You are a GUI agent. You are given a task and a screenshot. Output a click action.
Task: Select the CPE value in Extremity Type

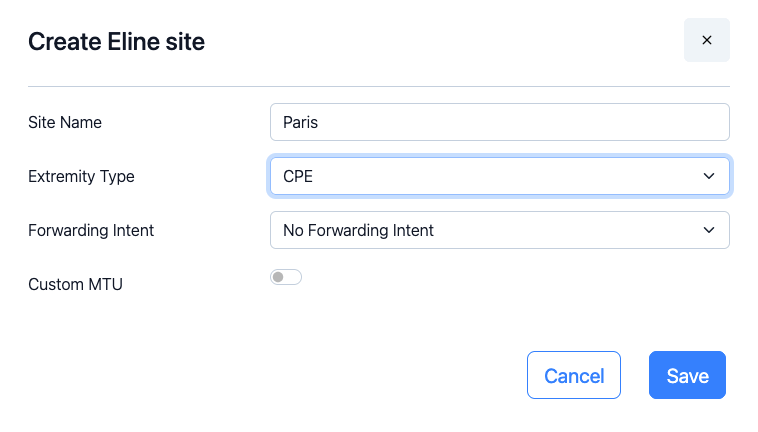(298, 176)
